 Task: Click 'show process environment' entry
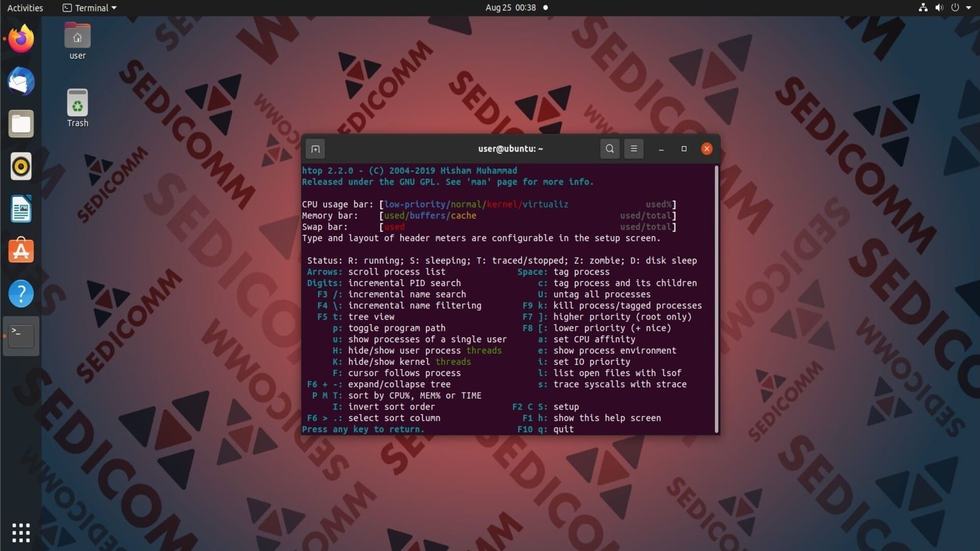(615, 350)
